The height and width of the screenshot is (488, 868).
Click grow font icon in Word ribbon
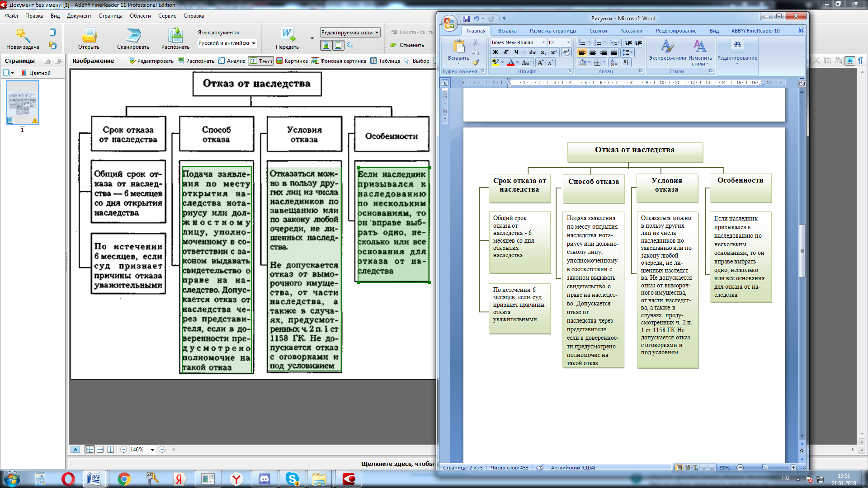click(540, 62)
